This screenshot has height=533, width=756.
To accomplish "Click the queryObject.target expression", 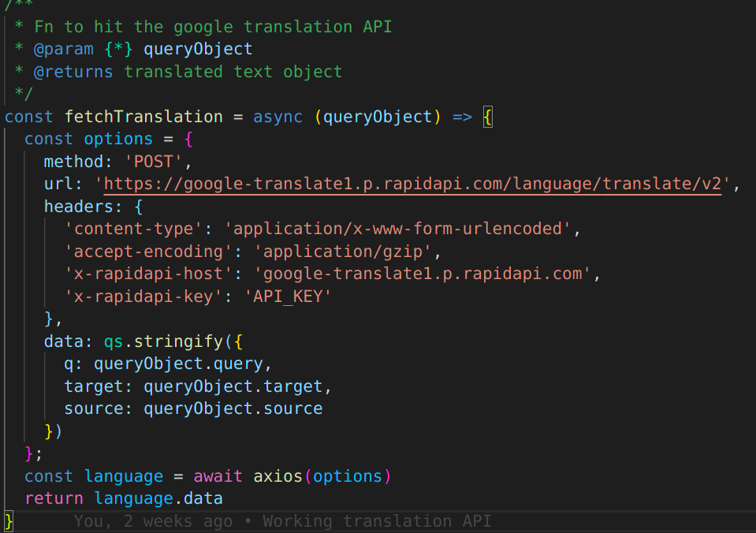I will point(233,386).
